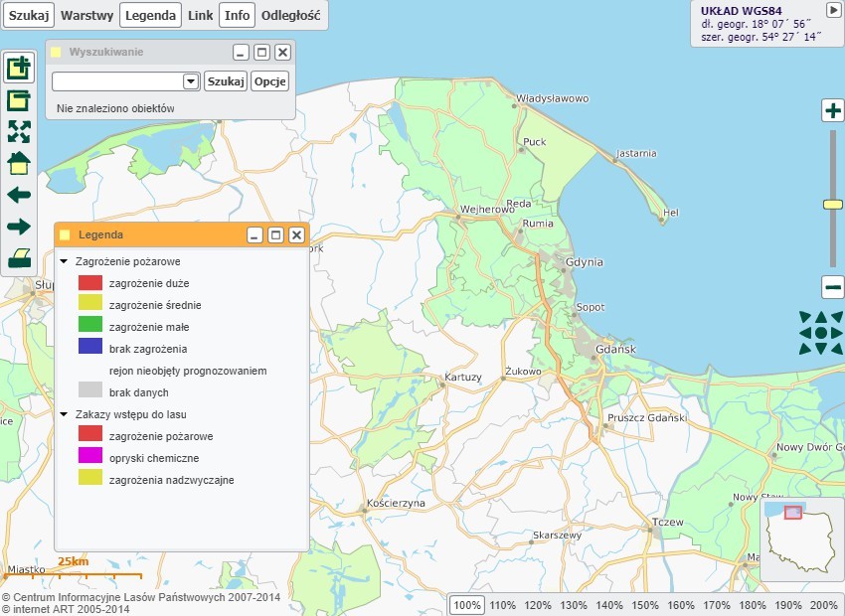845x616 pixels.
Task: Click the minus zoom button
Action: tap(833, 288)
